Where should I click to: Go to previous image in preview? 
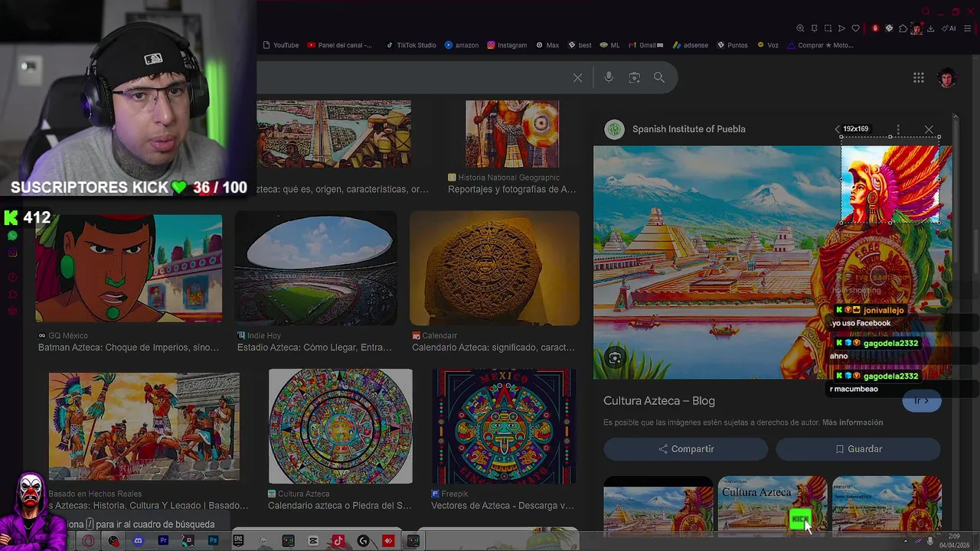pyautogui.click(x=837, y=129)
